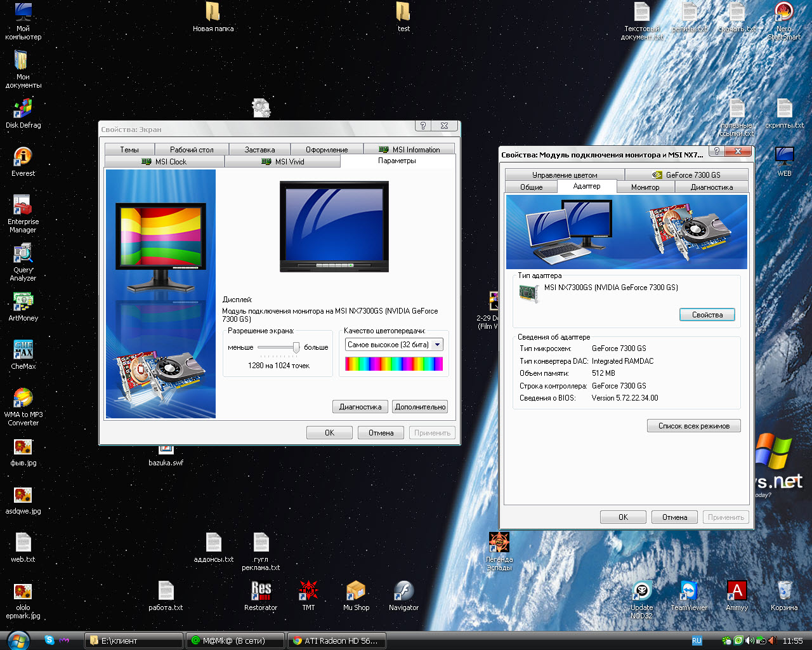Click Windows Start orb
The image size is (812, 650).
point(18,640)
